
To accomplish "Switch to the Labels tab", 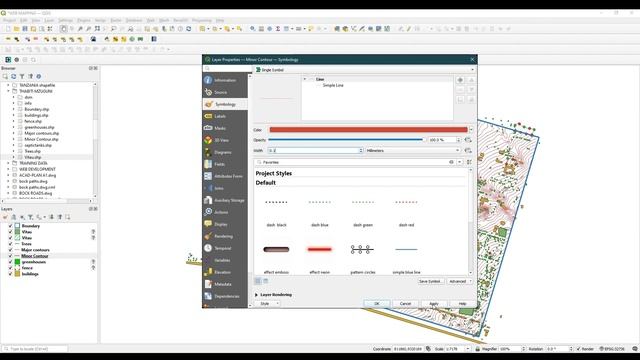I will [x=225, y=116].
